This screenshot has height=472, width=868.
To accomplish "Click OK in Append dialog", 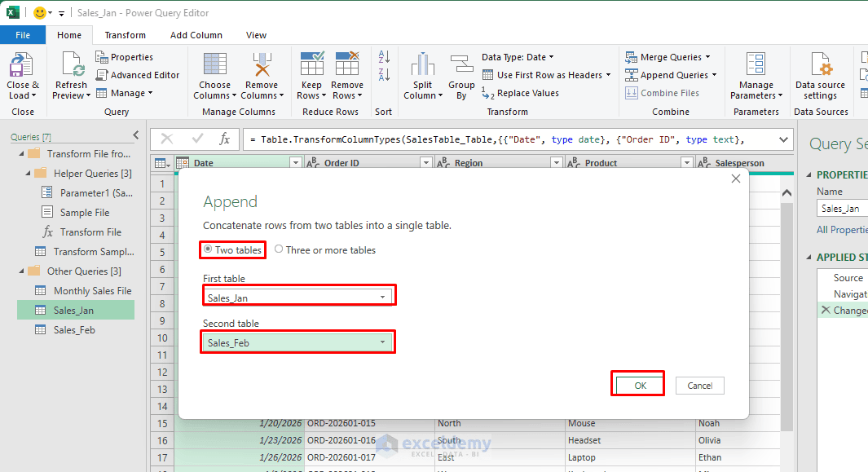I will [641, 386].
